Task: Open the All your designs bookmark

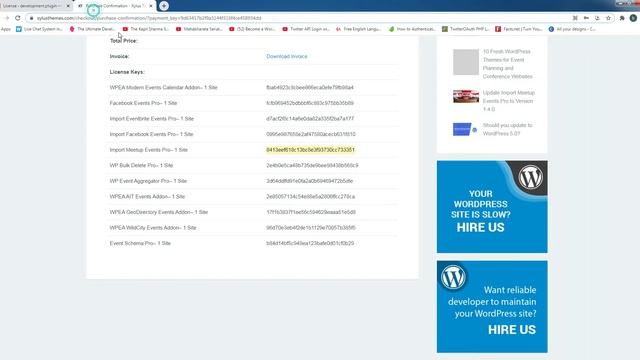Action: 572,29
